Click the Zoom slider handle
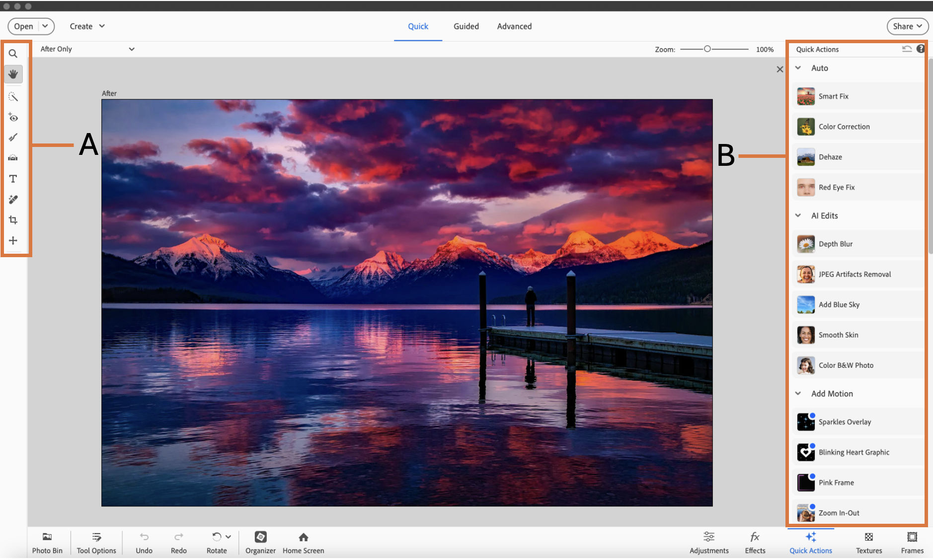 pyautogui.click(x=707, y=49)
